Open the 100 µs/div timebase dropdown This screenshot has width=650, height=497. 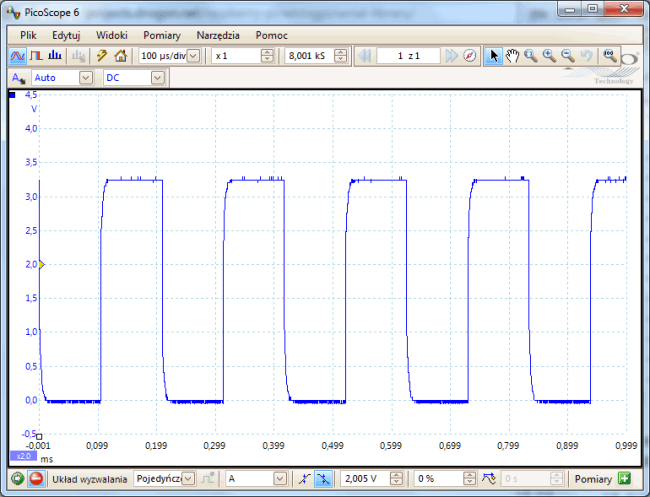pos(193,56)
